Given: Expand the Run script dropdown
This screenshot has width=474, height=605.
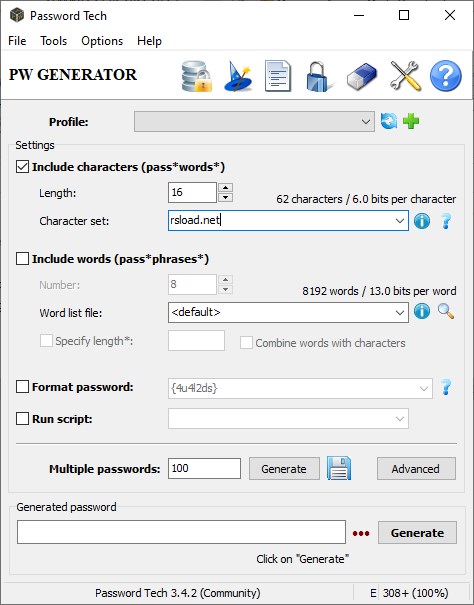Looking at the screenshot, I should [400, 419].
